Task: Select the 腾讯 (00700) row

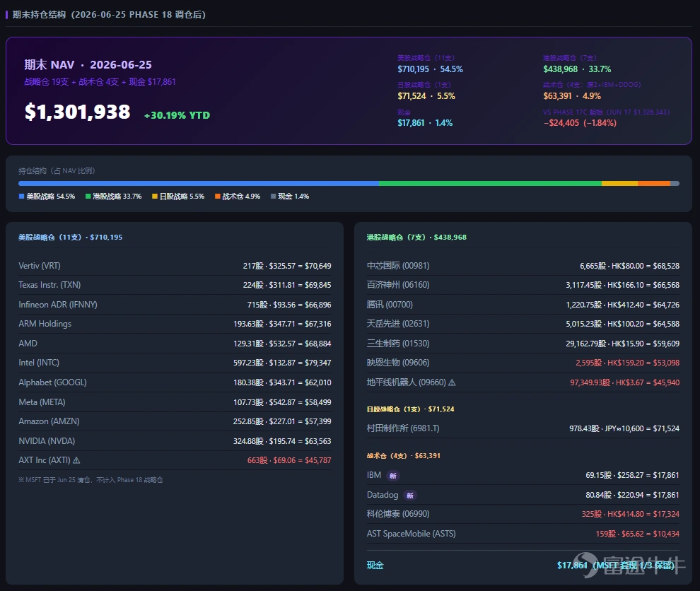Action: click(x=523, y=305)
